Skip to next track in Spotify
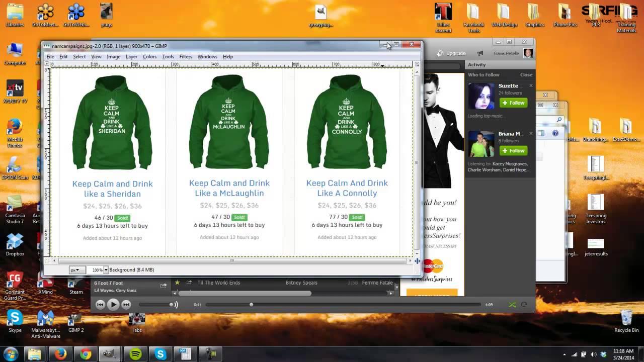644x362 pixels. (126, 304)
